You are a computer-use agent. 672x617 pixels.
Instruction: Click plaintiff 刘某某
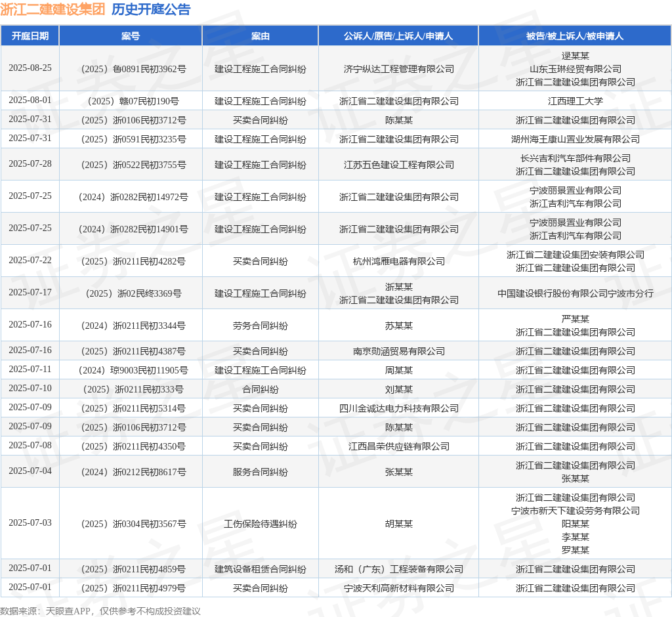point(398,389)
